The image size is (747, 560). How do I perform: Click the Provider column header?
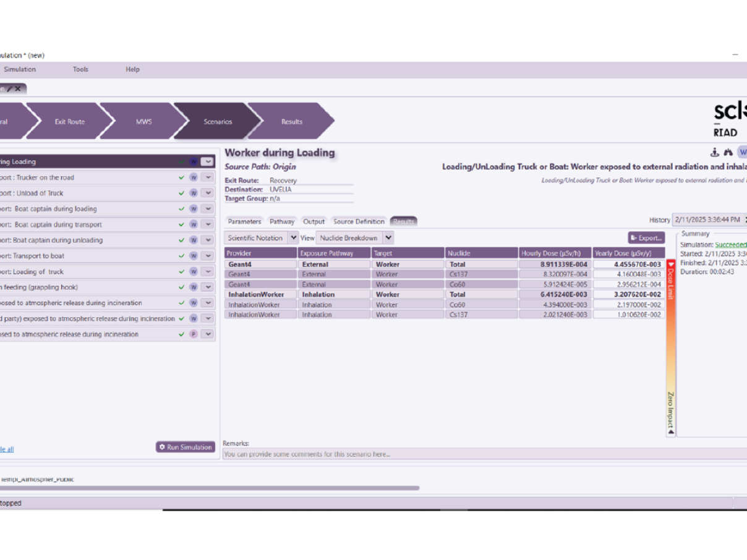(x=260, y=253)
